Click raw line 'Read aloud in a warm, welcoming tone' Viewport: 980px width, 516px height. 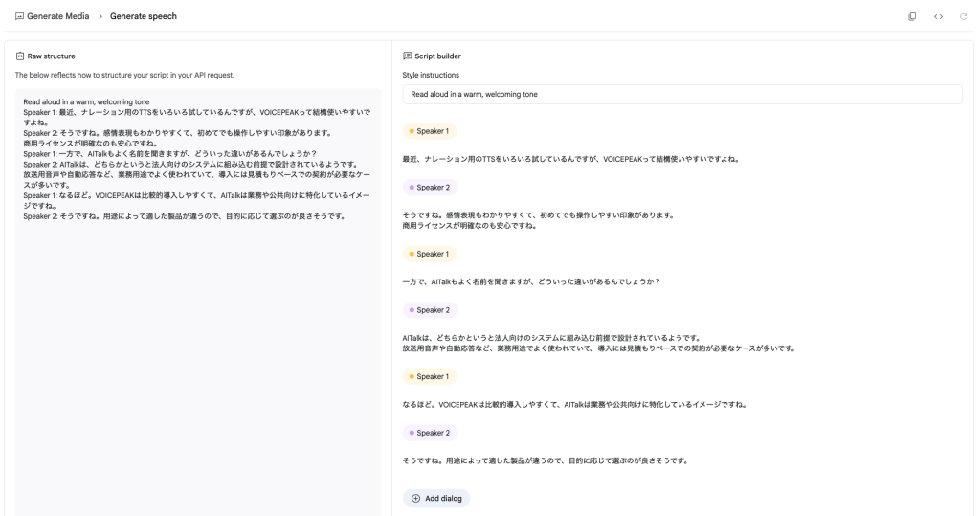(x=86, y=101)
